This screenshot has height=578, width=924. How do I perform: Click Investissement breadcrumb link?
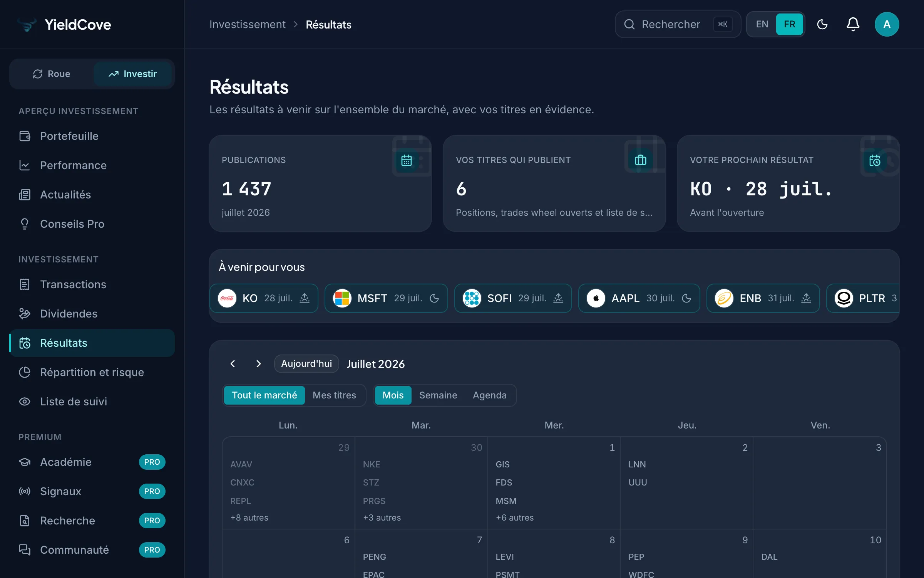tap(248, 24)
